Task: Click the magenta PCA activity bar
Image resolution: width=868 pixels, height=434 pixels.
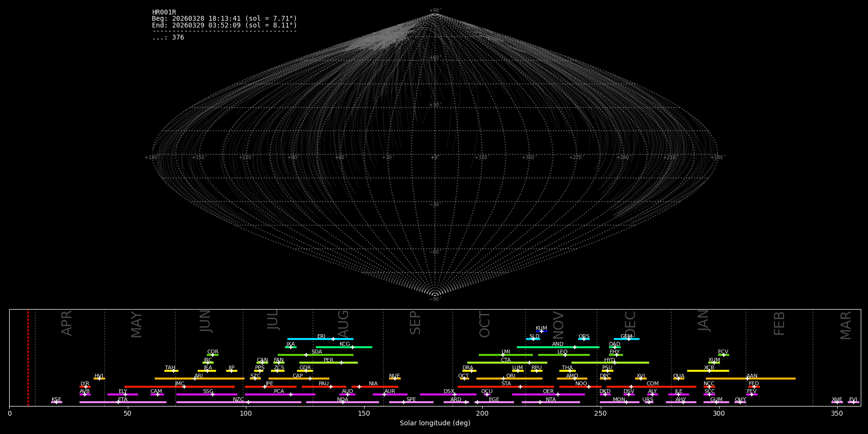Action: pyautogui.click(x=280, y=394)
